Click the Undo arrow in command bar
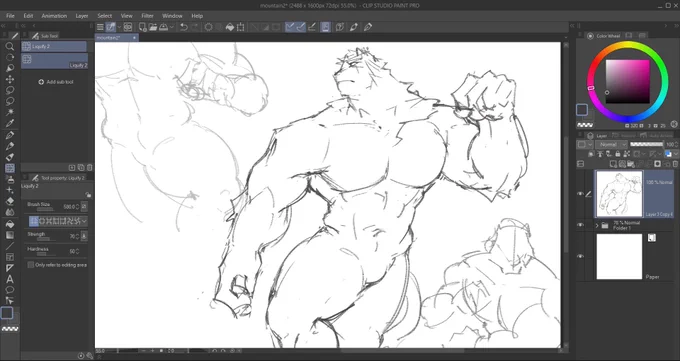Screen dimensions: 680x361 coord(183,27)
